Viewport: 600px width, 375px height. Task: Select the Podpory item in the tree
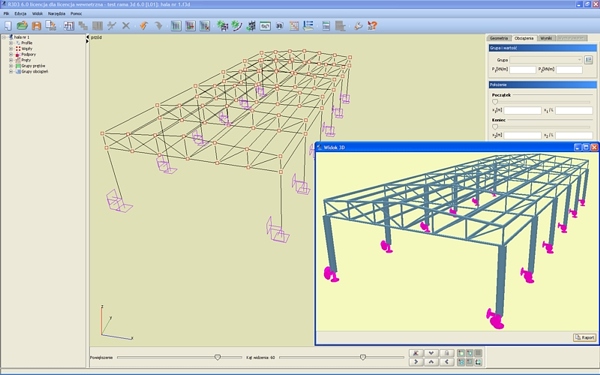pos(28,54)
